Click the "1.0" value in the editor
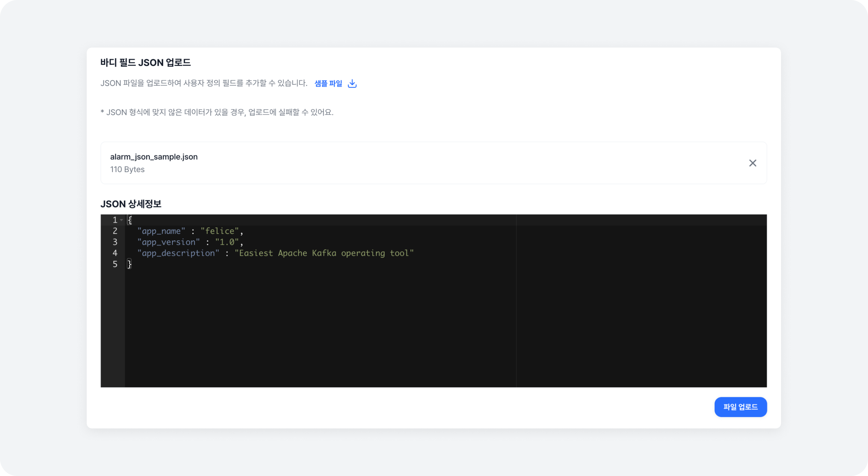Viewport: 868px width, 476px height. point(227,242)
